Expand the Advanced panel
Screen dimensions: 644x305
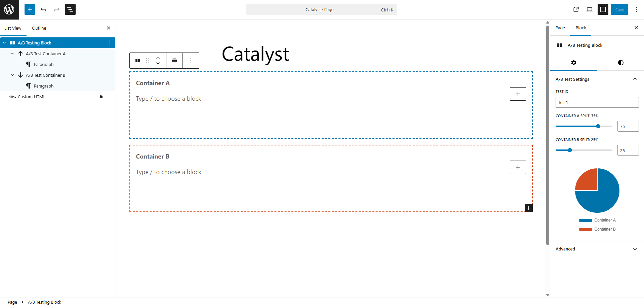click(635, 249)
